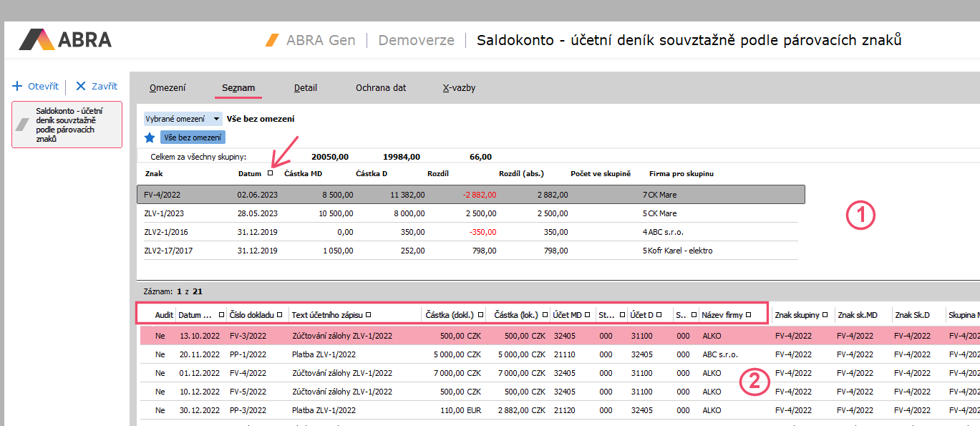The width and height of the screenshot is (980, 426).
Task: Open the Detail tab
Action: click(305, 88)
